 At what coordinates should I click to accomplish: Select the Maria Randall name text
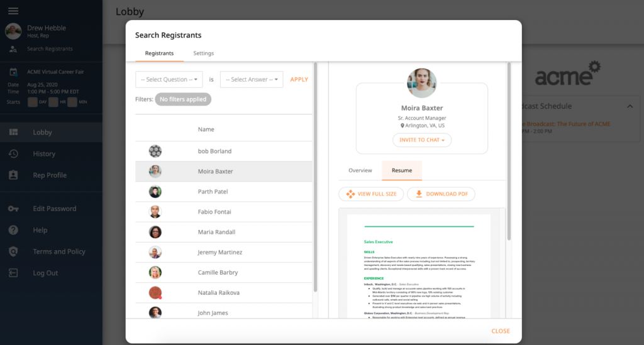pos(216,232)
